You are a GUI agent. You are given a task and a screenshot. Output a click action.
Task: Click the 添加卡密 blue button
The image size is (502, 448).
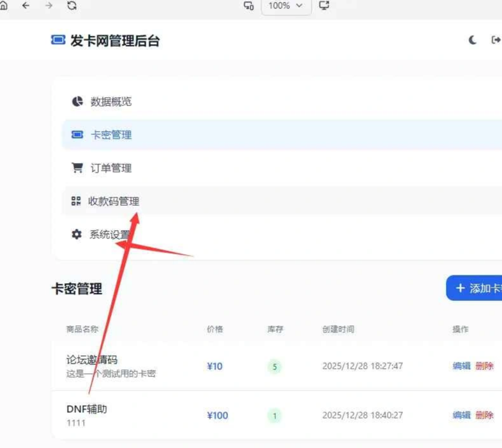click(474, 288)
